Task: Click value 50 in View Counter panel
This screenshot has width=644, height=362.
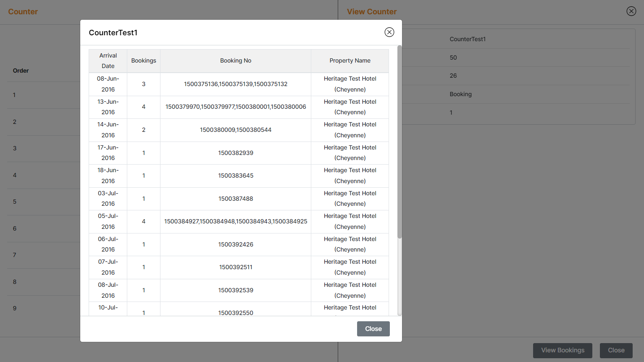Action: coord(453,58)
